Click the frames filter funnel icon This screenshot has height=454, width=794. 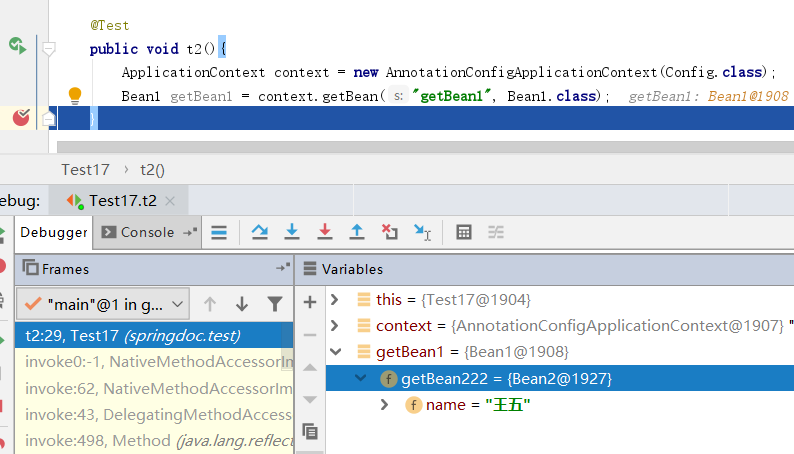[274, 304]
